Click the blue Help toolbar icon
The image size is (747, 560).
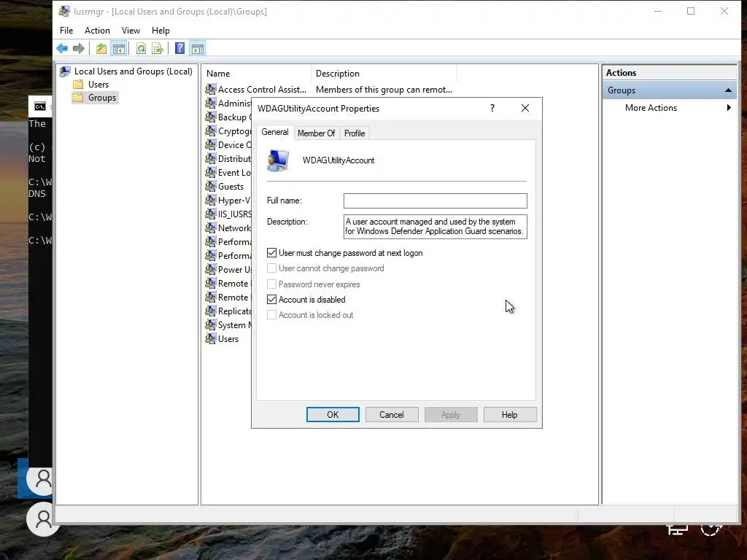click(x=179, y=49)
